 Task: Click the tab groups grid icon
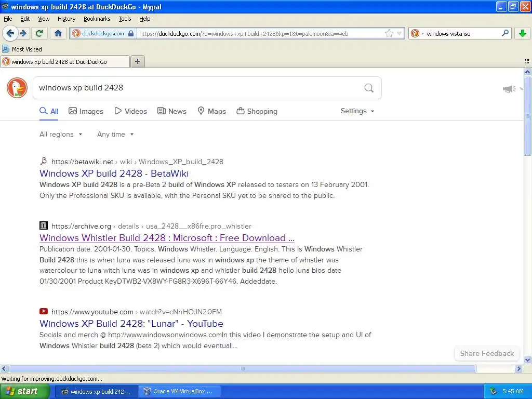tap(527, 61)
